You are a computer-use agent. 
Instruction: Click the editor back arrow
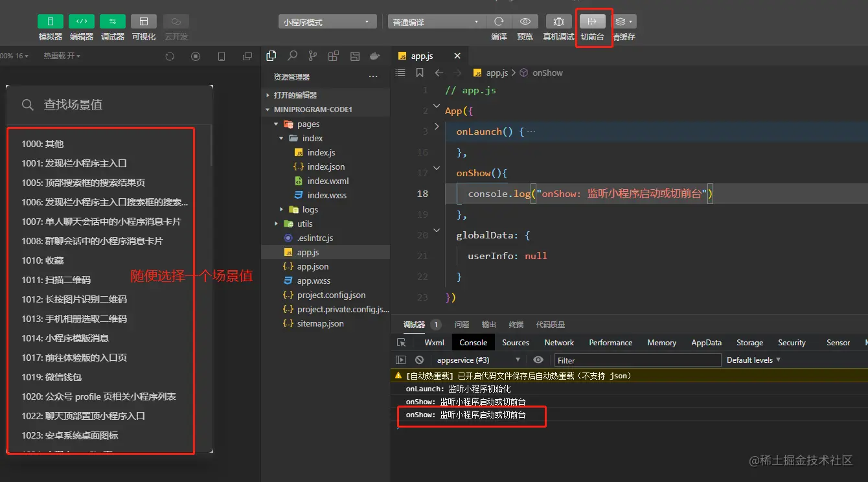click(439, 73)
